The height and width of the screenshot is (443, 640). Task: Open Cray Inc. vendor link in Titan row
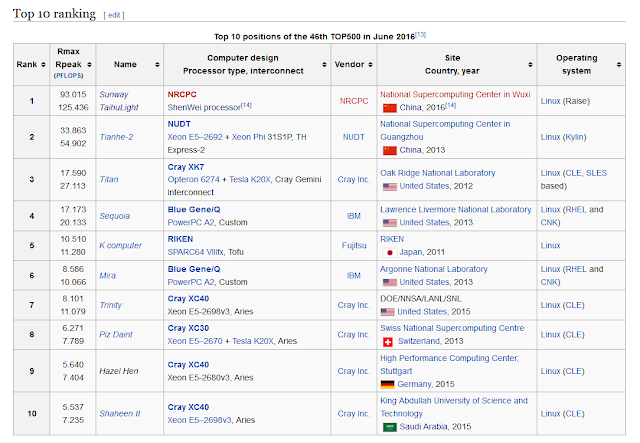(354, 180)
